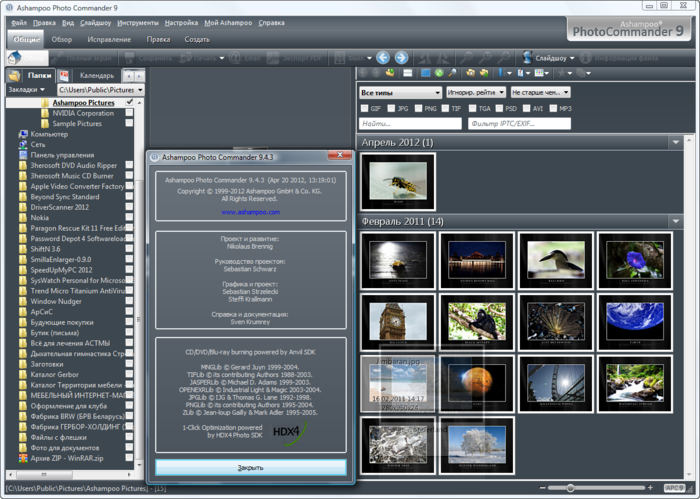Open the Печать print dropdown arrow

pyautogui.click(x=221, y=58)
